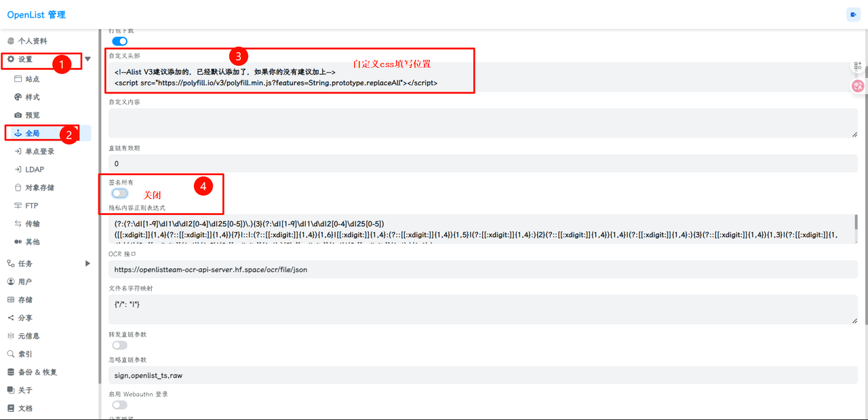
Task: Toggle 启用 Webauthn 登录 switch
Action: click(119, 405)
